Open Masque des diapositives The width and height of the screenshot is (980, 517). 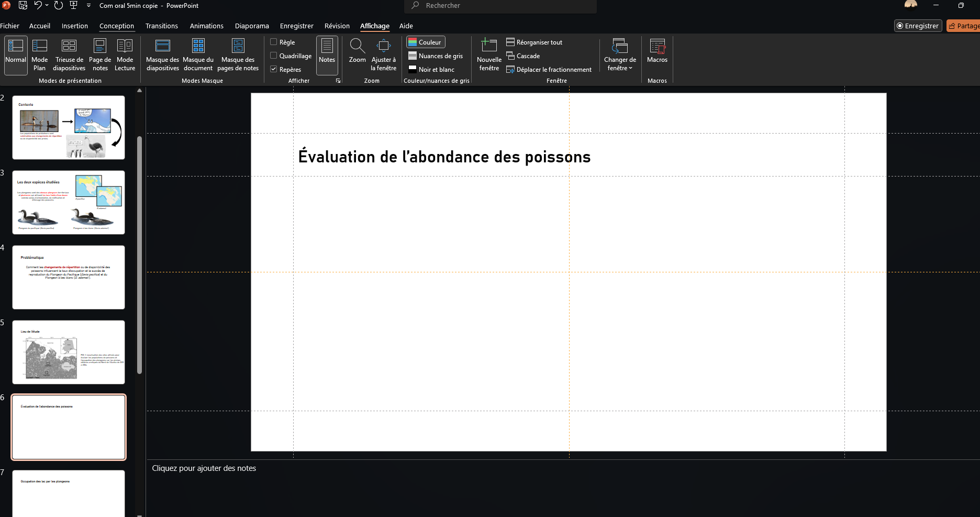coord(162,55)
